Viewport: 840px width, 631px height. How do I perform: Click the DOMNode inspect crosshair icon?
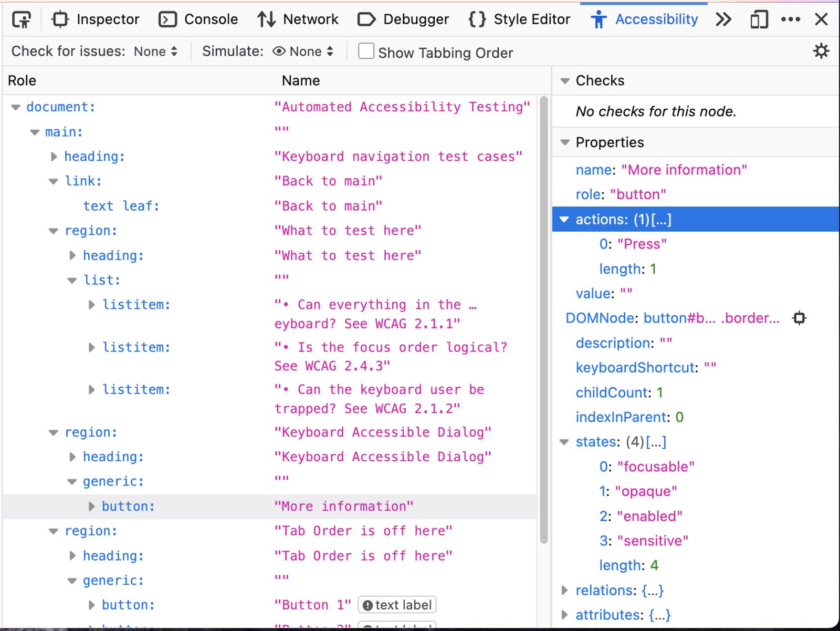click(799, 318)
